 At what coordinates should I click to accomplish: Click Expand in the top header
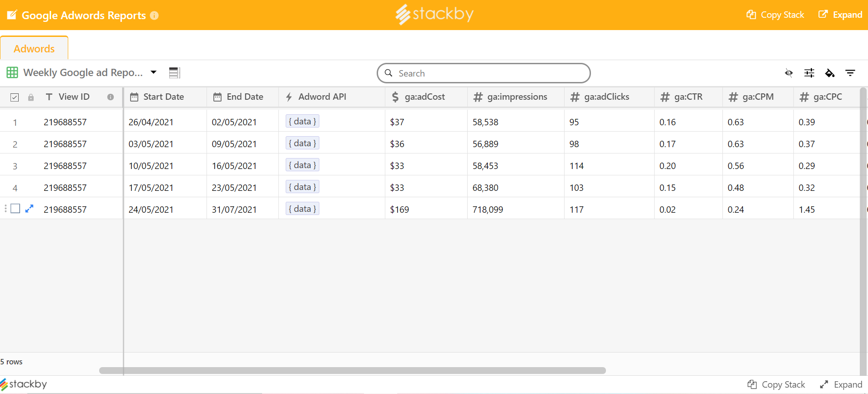pyautogui.click(x=840, y=15)
